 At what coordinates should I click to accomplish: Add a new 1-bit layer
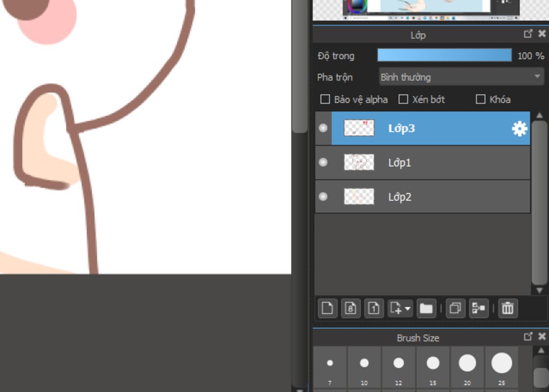374,308
